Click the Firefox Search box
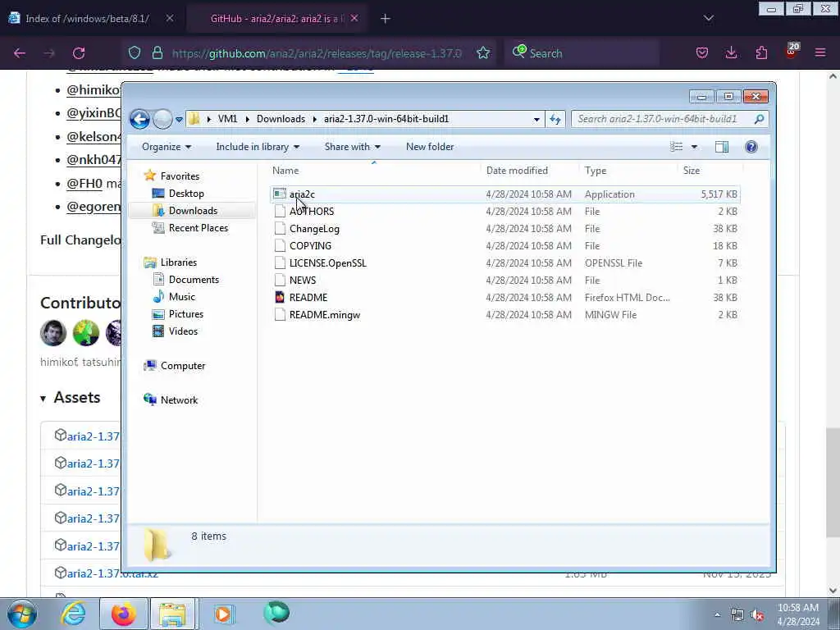The image size is (840, 630). (x=582, y=53)
